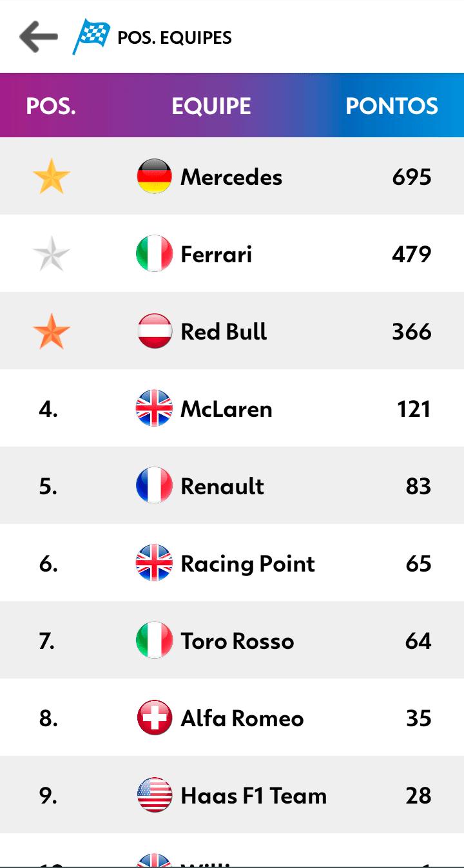Click the 366 points value for Red Bull
The height and width of the screenshot is (868, 464).
tap(412, 331)
